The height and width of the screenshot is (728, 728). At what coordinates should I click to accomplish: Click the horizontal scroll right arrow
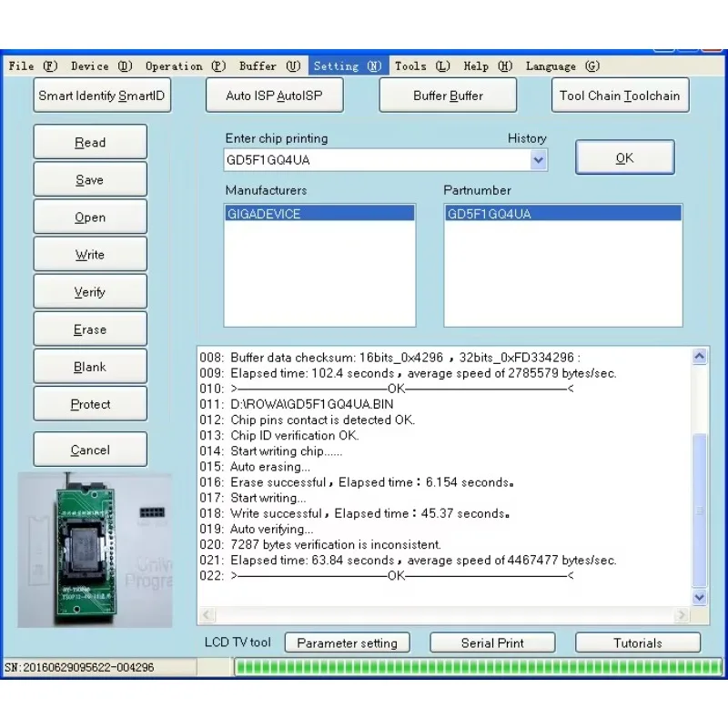click(x=681, y=615)
